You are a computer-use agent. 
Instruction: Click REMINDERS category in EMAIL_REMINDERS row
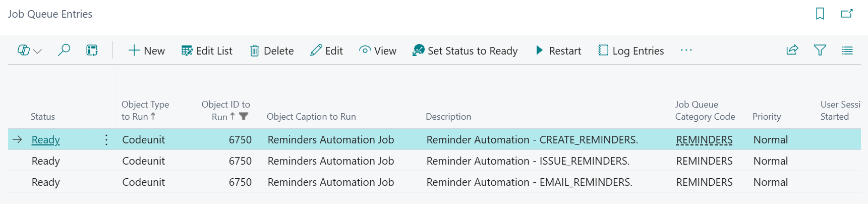[704, 182]
